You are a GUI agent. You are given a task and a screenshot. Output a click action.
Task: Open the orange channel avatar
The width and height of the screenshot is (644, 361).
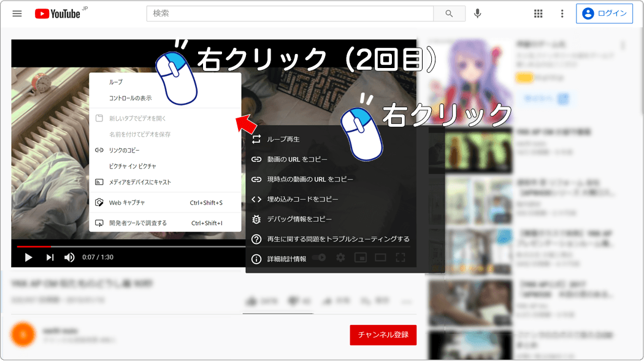[x=23, y=335]
